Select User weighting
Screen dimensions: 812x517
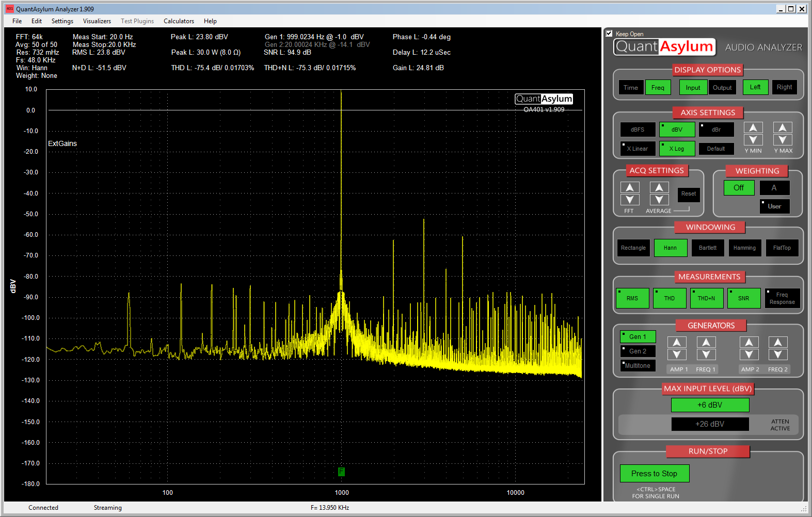point(774,206)
